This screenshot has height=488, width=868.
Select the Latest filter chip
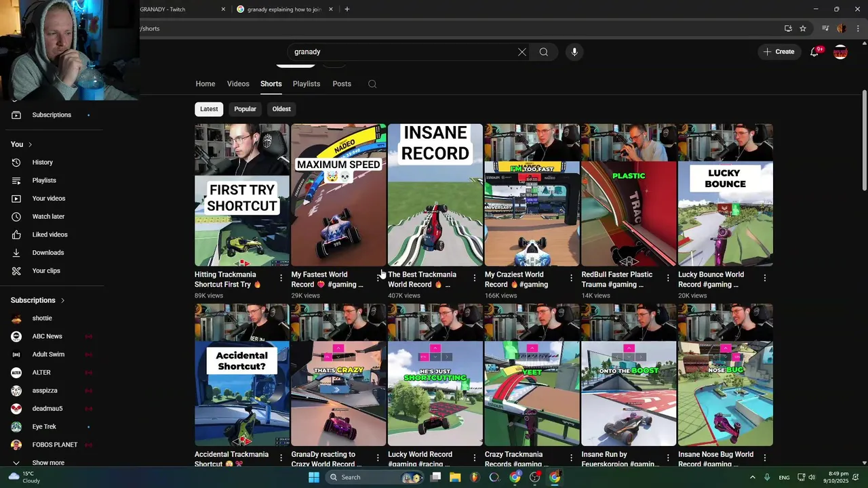[x=209, y=109]
